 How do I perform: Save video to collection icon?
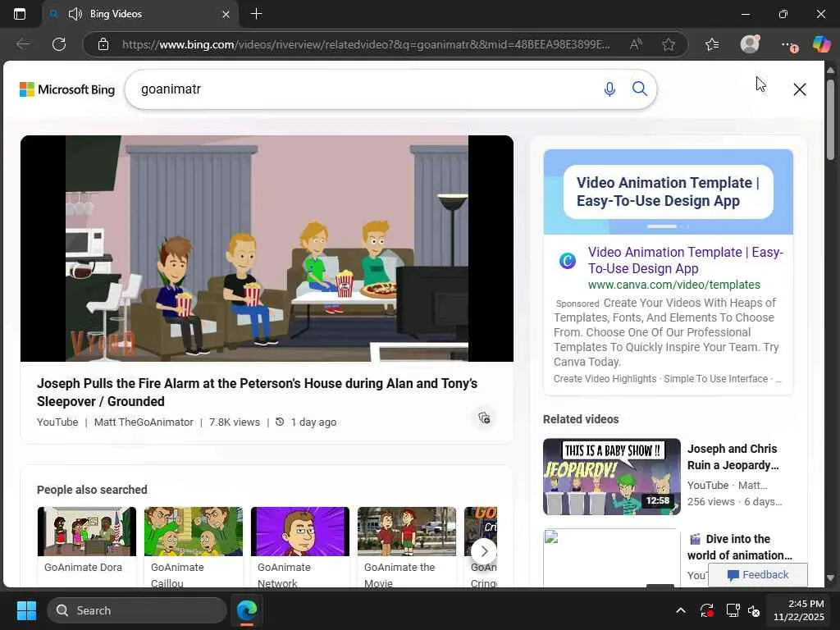coord(484,418)
